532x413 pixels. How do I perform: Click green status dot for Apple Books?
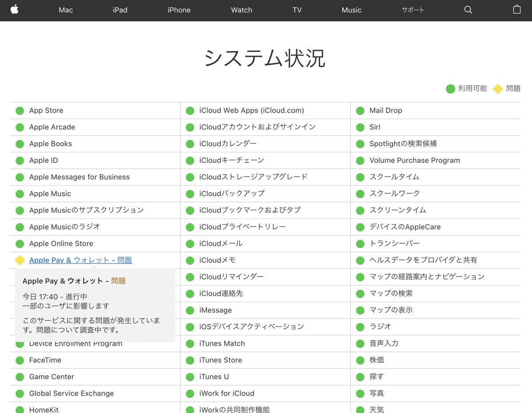pyautogui.click(x=20, y=144)
